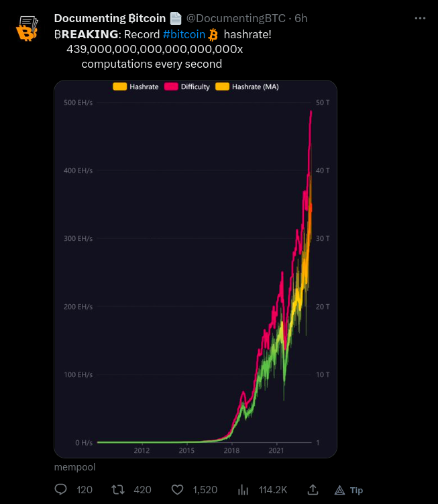Open the @DocumentingBTC handle link
This screenshot has width=438, height=504.
236,18
